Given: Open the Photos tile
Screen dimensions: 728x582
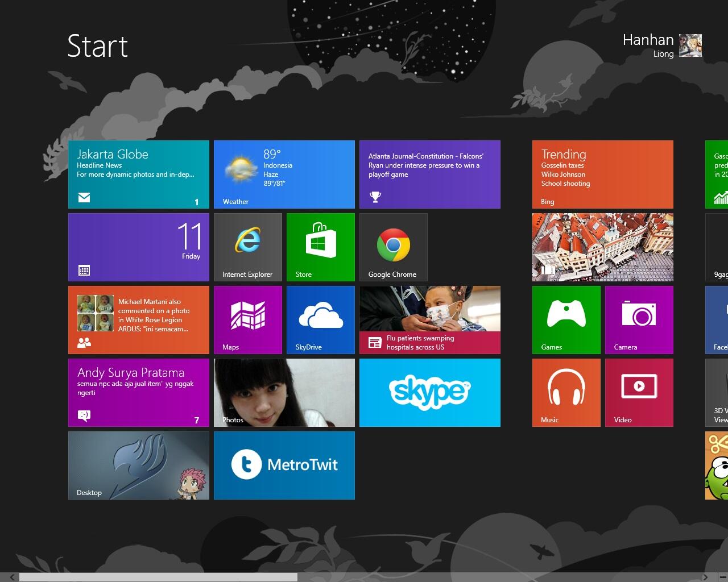Looking at the screenshot, I should (284, 393).
